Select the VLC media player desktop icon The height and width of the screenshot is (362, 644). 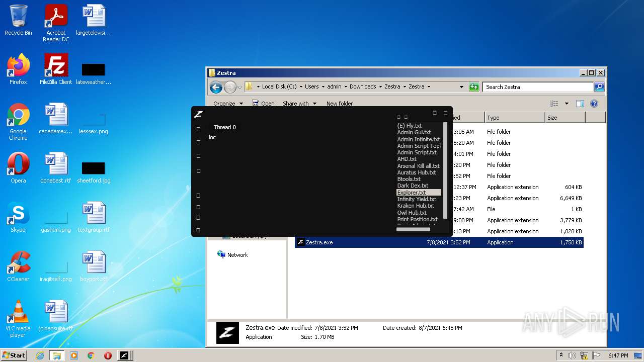coord(18,319)
